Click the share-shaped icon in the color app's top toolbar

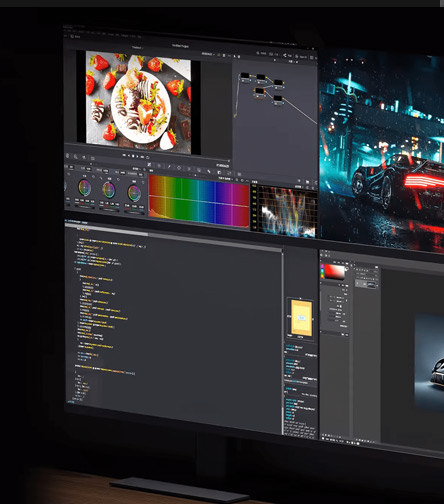click(x=285, y=55)
